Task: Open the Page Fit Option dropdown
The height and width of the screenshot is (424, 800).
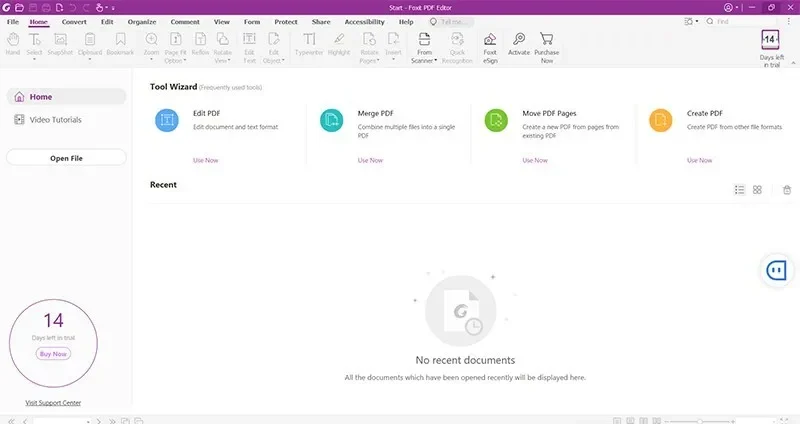Action: pos(185,61)
